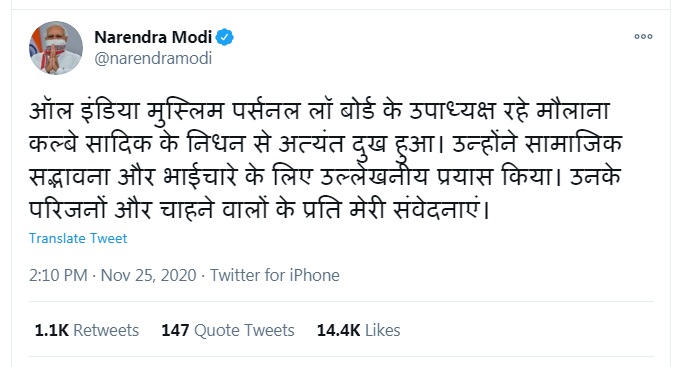683x367 pixels.
Task: View the Likes list
Action: coord(358,330)
